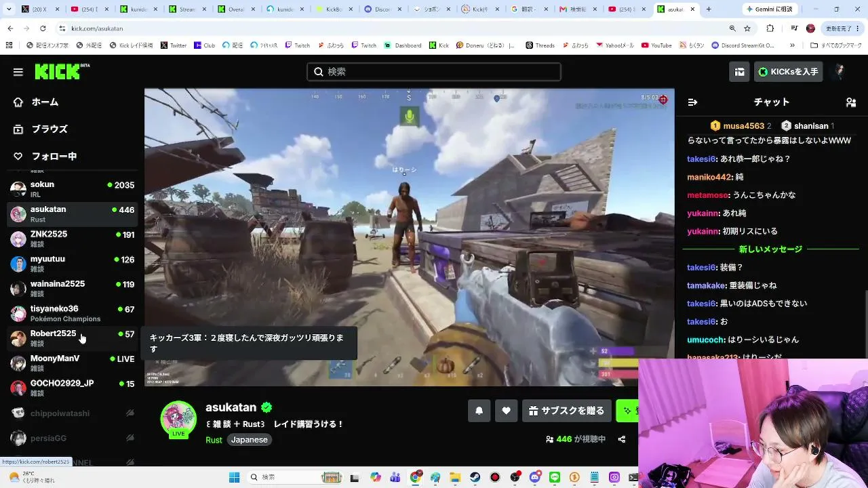Open the Threads bookmark
Image resolution: width=868 pixels, height=488 pixels.
[x=540, y=45]
